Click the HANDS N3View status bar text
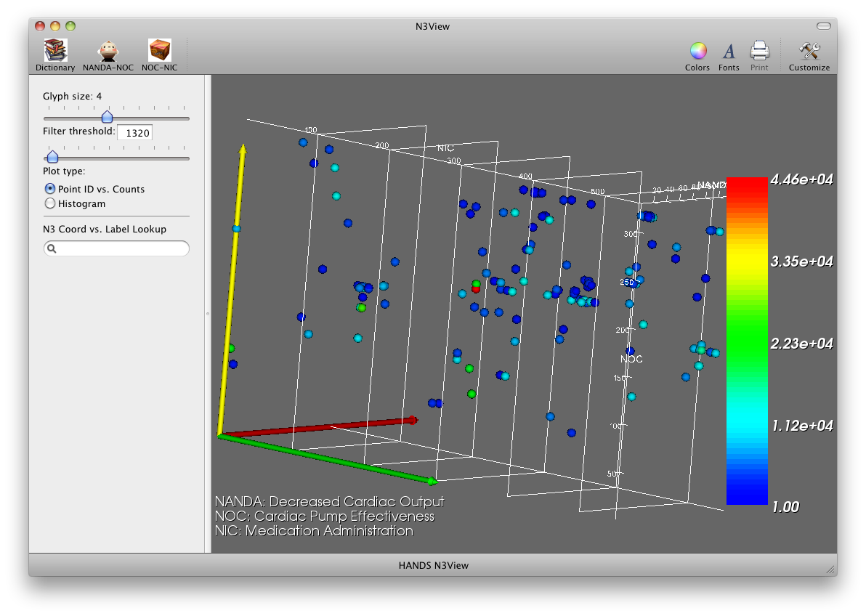Viewport: 866px width, 616px height. tap(434, 565)
